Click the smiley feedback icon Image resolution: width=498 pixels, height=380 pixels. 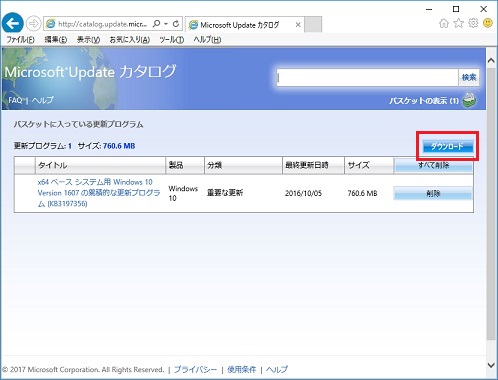(488, 23)
